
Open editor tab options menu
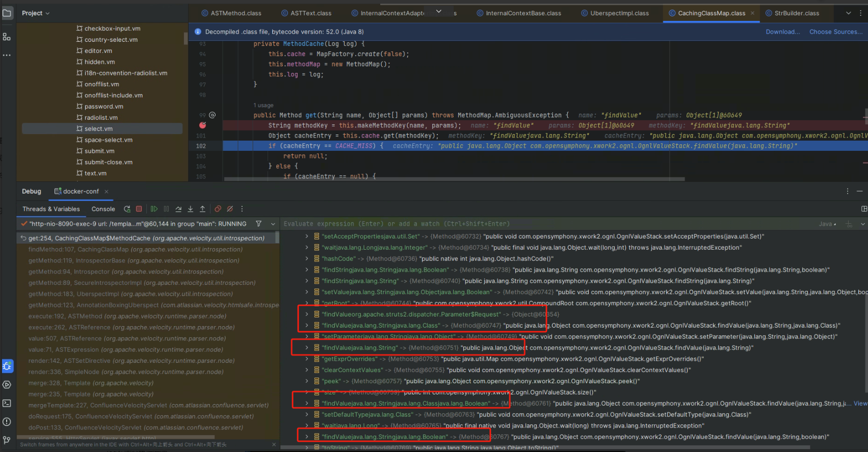(860, 13)
